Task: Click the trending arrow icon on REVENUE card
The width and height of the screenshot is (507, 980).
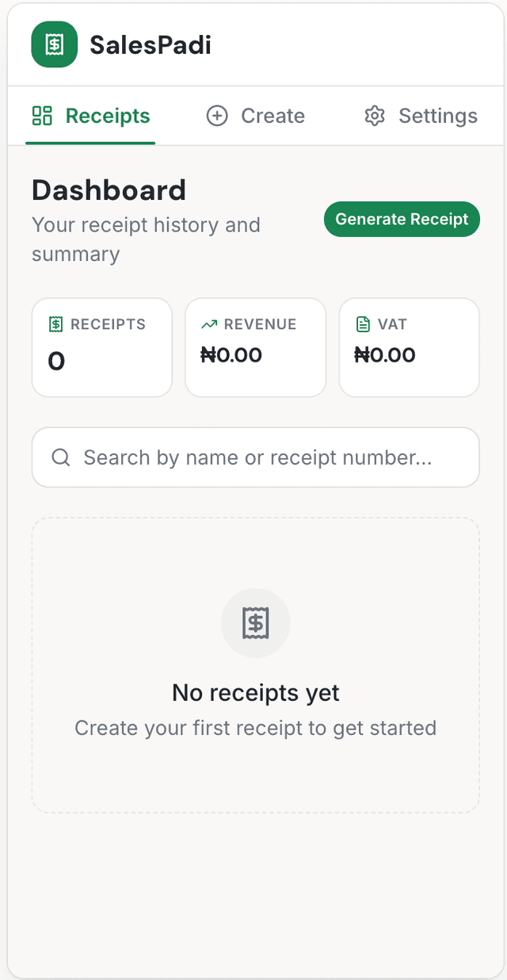Action: click(x=209, y=323)
